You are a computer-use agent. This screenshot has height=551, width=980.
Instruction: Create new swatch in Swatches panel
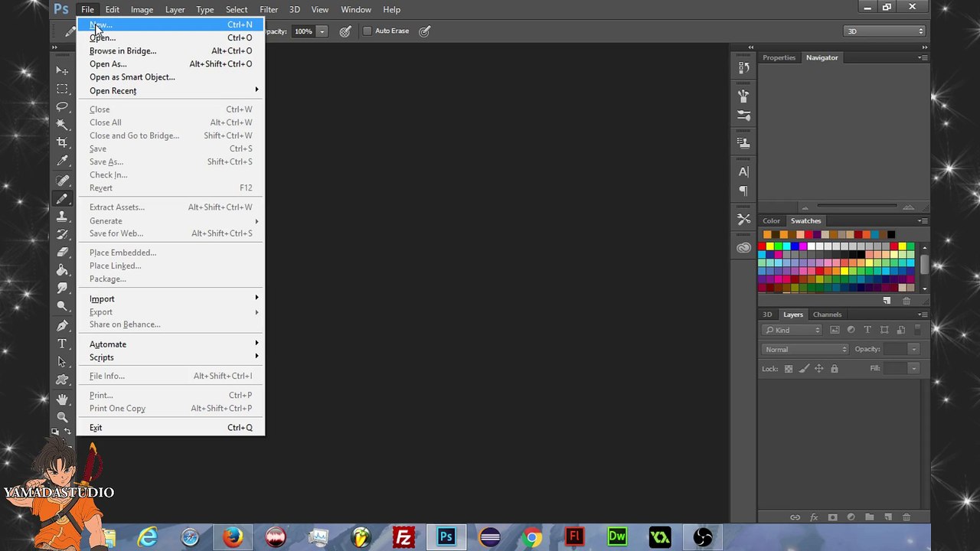[x=887, y=301]
